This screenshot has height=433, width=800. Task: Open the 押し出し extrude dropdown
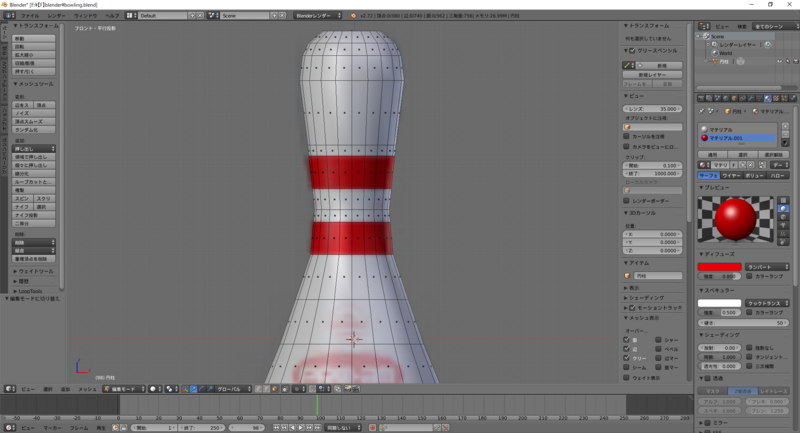point(34,148)
